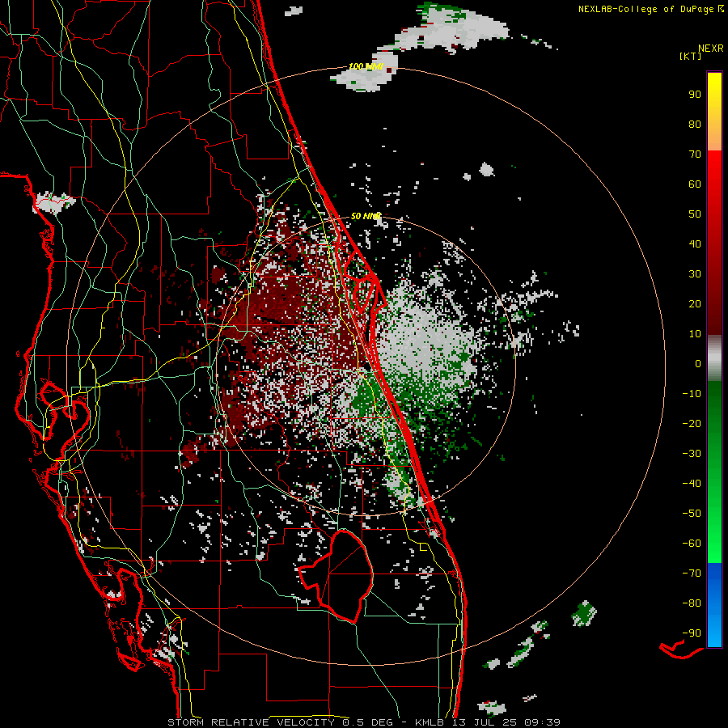Click the 10 value on velocity scale

pyautogui.click(x=695, y=334)
